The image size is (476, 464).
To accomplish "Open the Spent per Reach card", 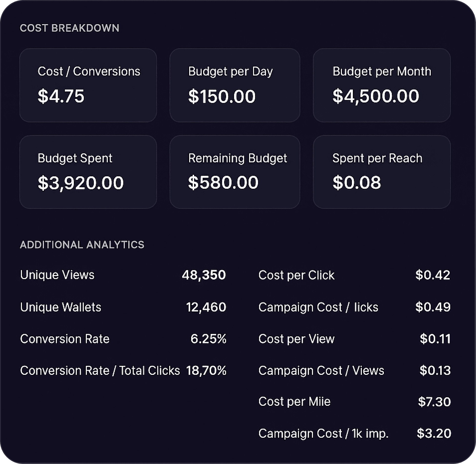I will [381, 172].
